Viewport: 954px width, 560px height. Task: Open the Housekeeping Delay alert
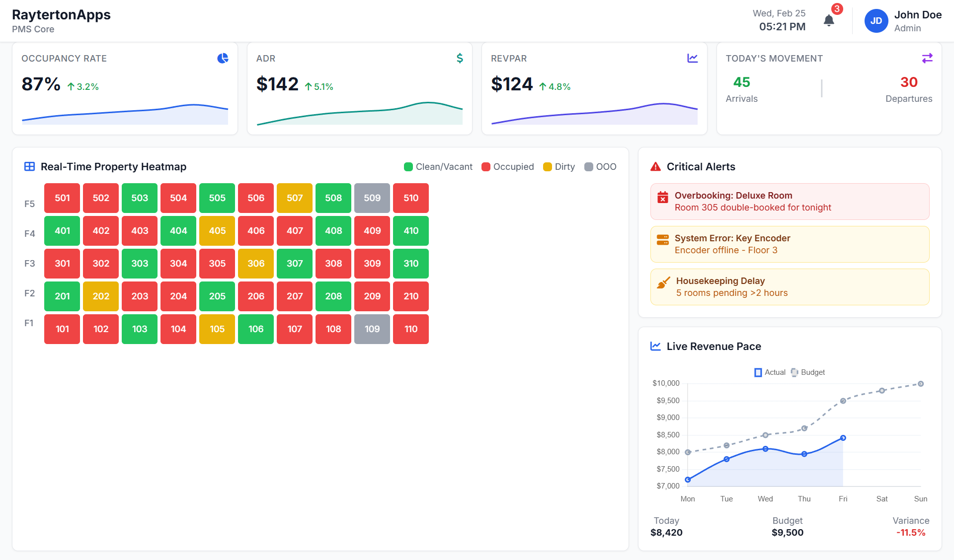[x=789, y=287]
